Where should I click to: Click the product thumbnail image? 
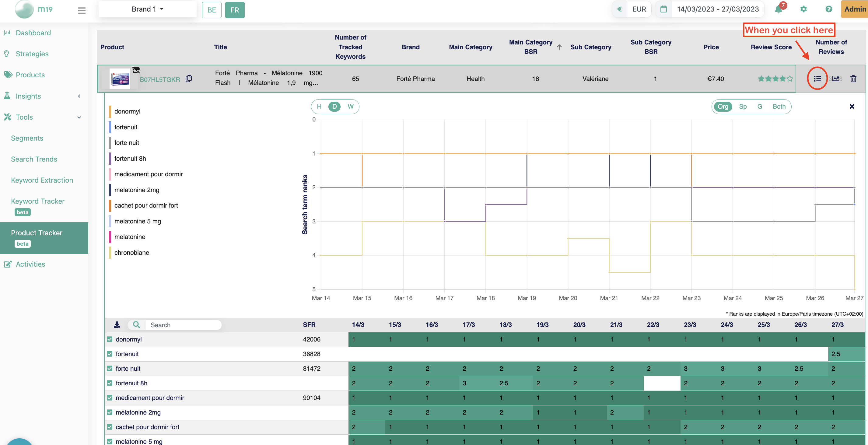pos(120,79)
